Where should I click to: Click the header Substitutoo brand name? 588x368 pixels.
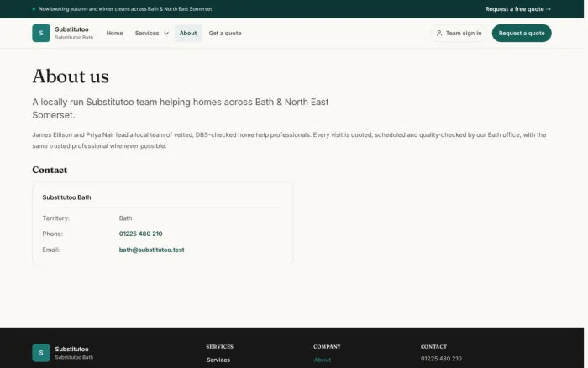[x=71, y=29]
